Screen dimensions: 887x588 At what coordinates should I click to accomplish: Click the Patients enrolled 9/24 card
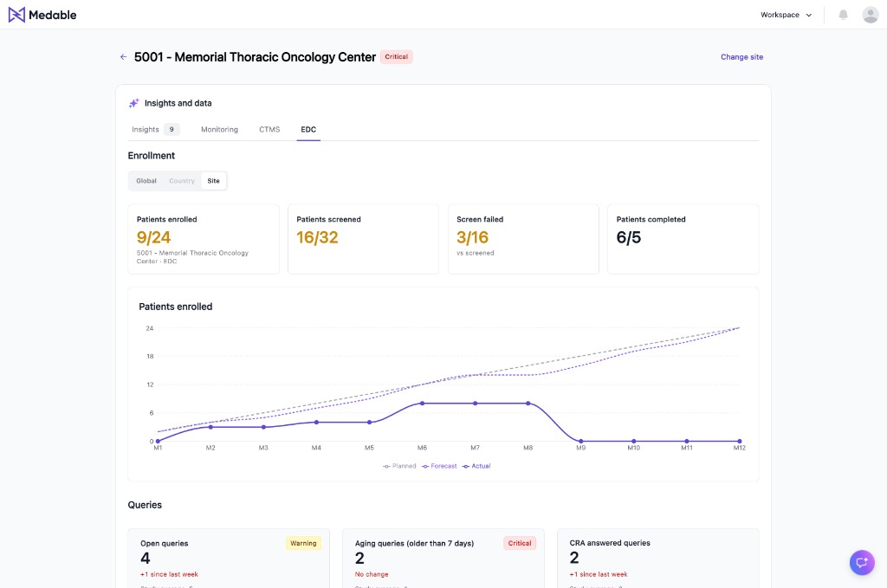tap(204, 239)
